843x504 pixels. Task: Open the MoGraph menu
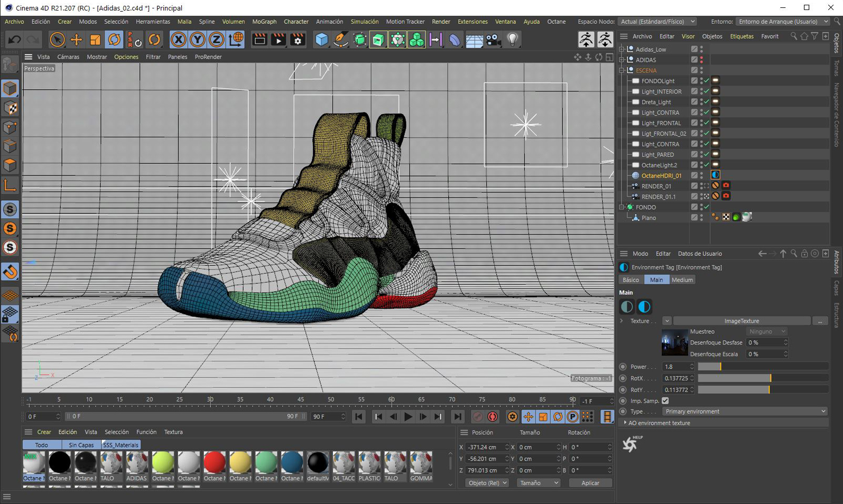point(264,22)
